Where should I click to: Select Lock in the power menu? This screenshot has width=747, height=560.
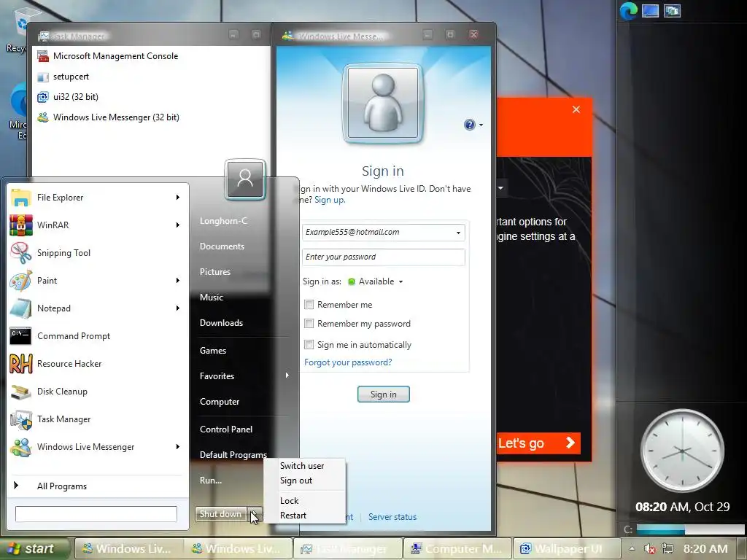pyautogui.click(x=289, y=500)
